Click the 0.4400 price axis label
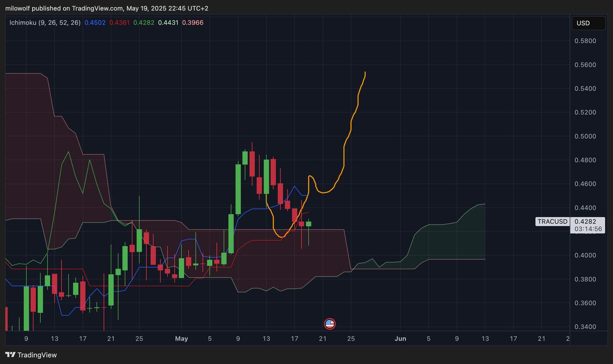The width and height of the screenshot is (613, 364). pos(585,208)
